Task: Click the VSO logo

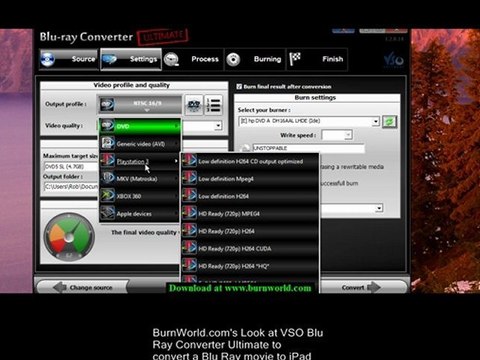Action: [x=394, y=60]
